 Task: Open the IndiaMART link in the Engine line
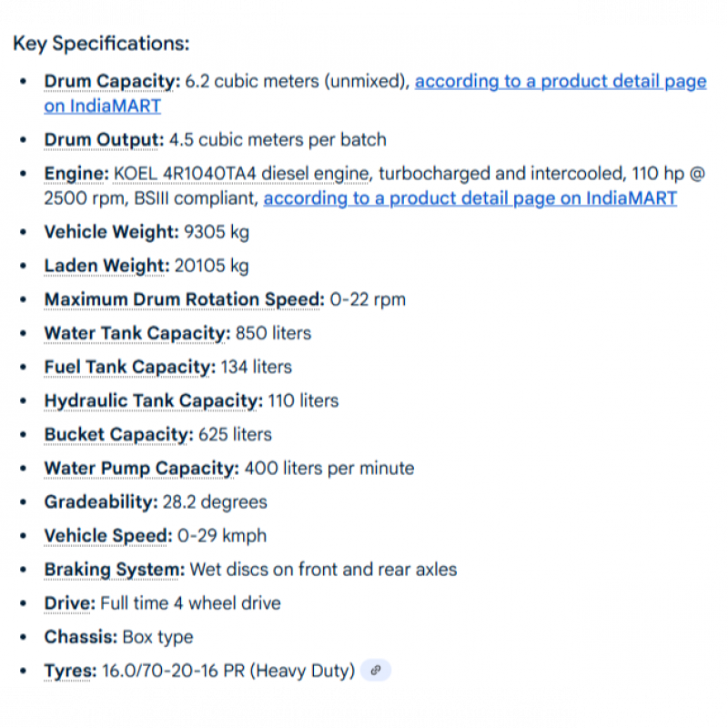(x=470, y=197)
